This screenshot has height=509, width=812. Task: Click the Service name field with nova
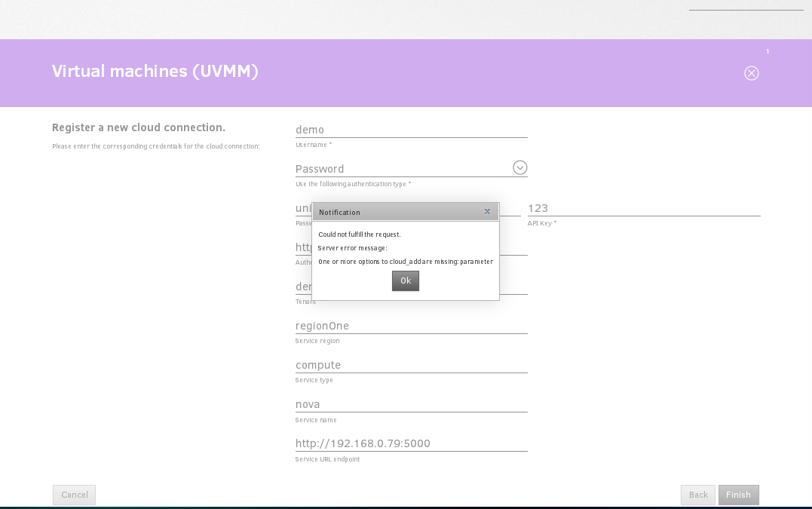(411, 404)
